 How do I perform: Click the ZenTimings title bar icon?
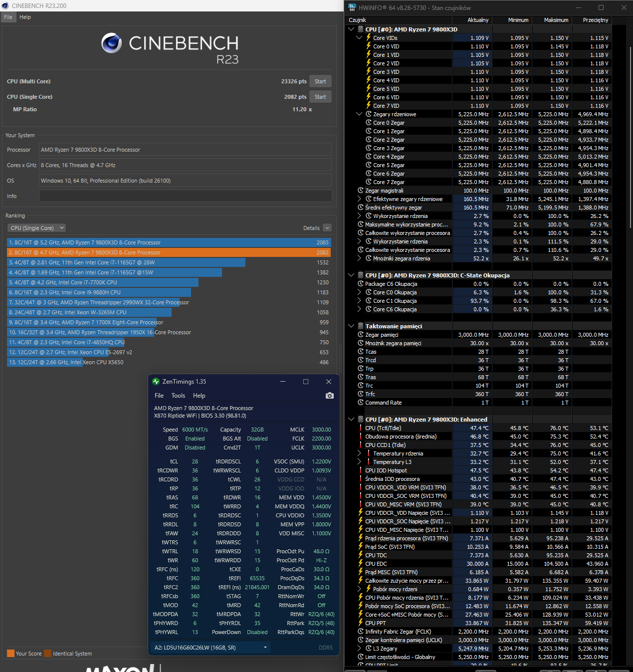(156, 382)
